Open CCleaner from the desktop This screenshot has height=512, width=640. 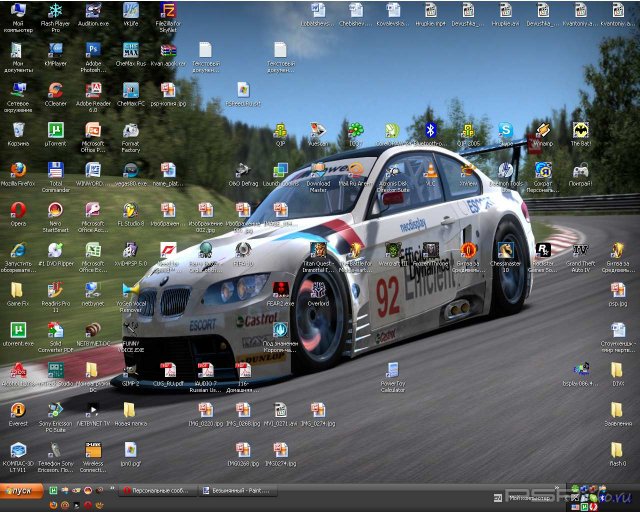pyautogui.click(x=55, y=90)
